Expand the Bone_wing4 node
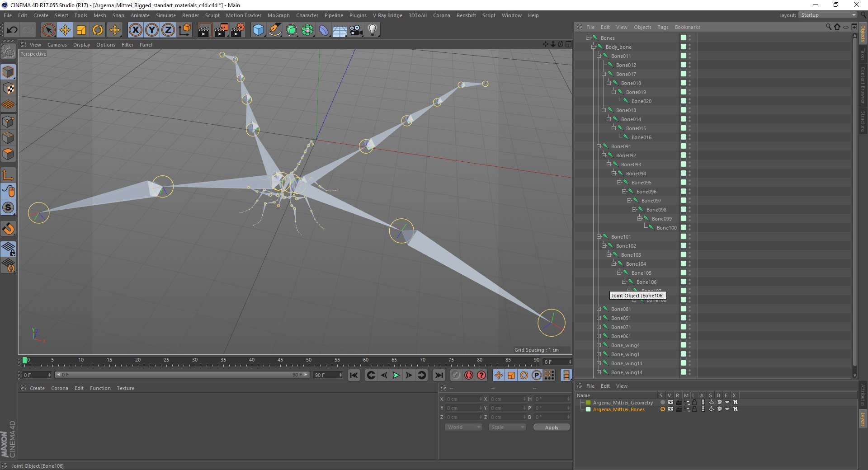 (x=599, y=345)
